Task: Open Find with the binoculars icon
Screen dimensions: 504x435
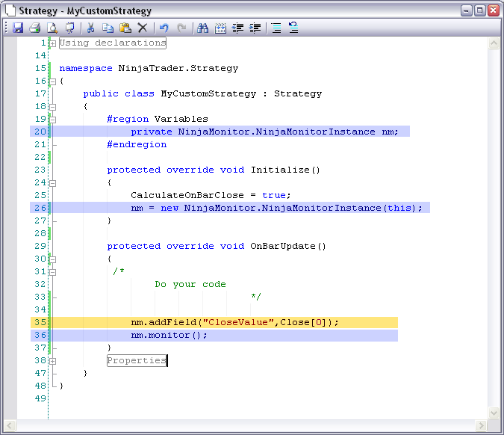Action: click(x=203, y=28)
